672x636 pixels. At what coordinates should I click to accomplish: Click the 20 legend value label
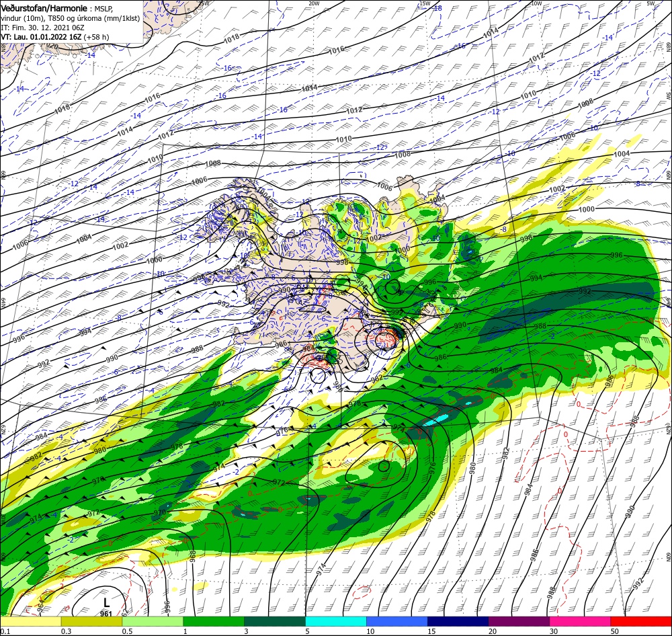493,631
